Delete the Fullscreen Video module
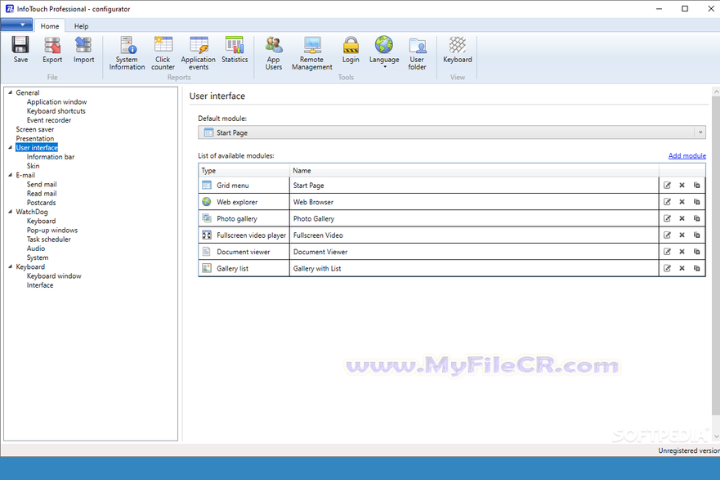 point(682,235)
